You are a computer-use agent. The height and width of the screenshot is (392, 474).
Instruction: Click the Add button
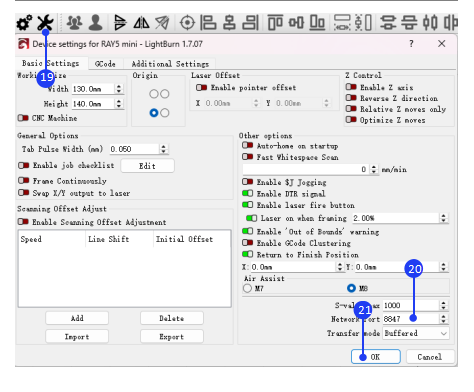pos(77,318)
